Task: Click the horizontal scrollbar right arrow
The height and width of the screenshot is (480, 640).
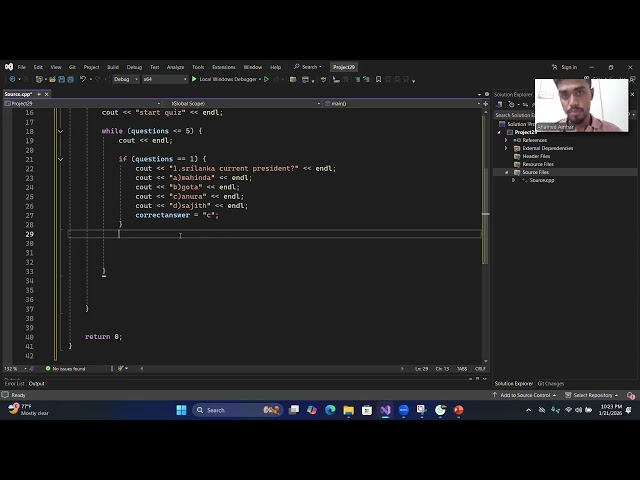Action: coord(402,369)
